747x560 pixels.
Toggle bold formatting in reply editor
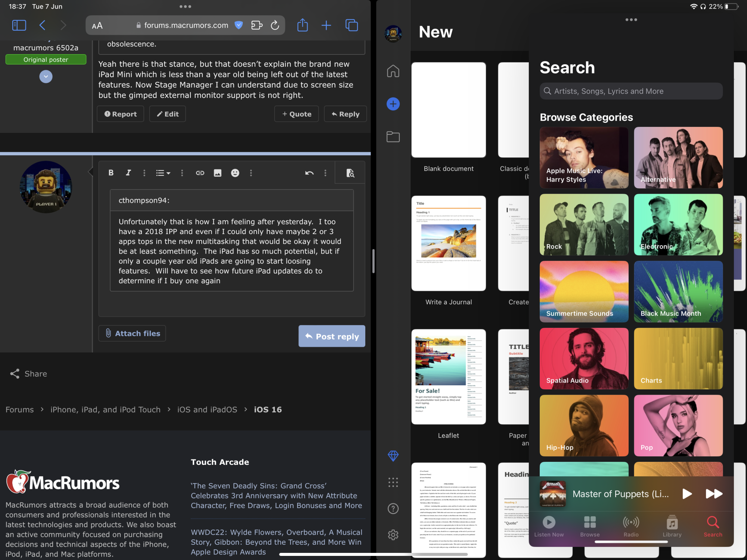(x=111, y=172)
